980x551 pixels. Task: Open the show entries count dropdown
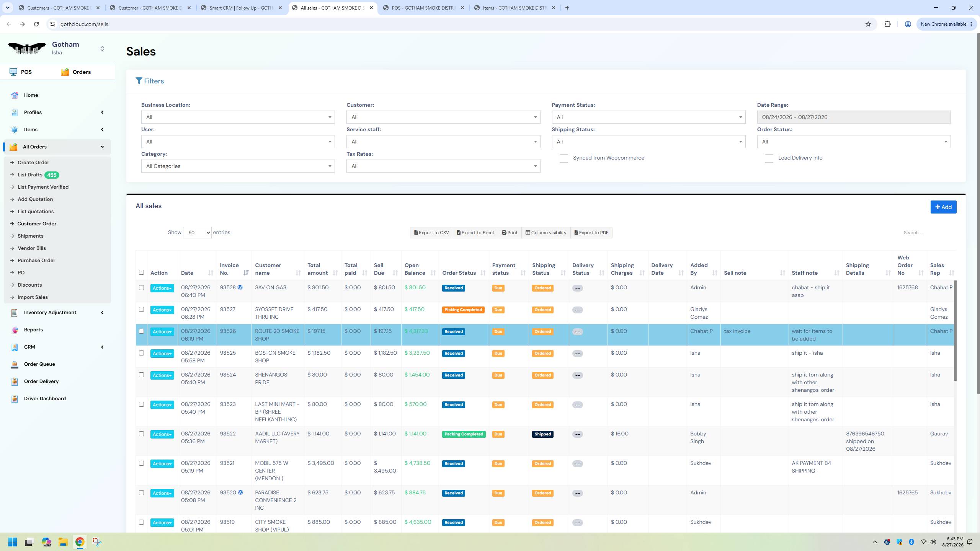point(197,233)
